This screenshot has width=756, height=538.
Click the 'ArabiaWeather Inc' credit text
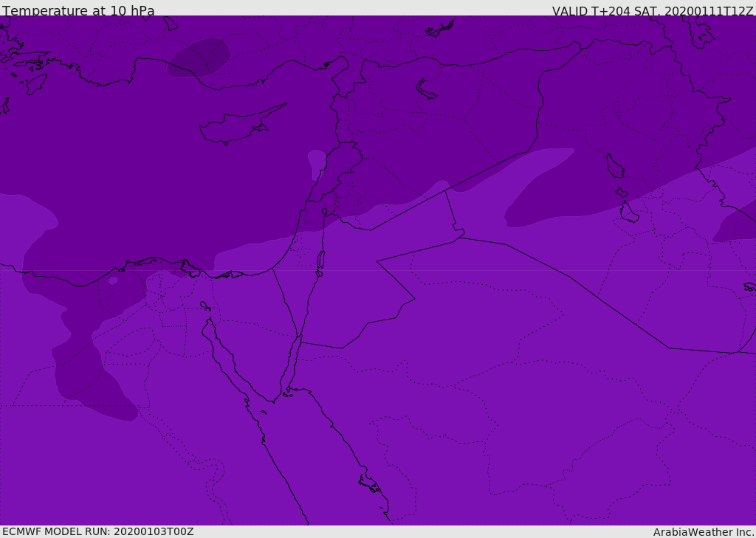(703, 532)
